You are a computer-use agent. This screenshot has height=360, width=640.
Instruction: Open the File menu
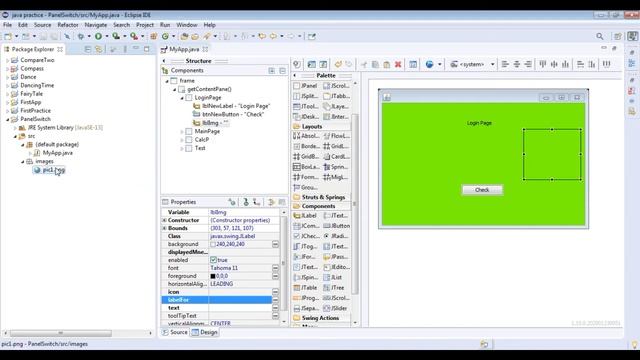(x=7, y=25)
